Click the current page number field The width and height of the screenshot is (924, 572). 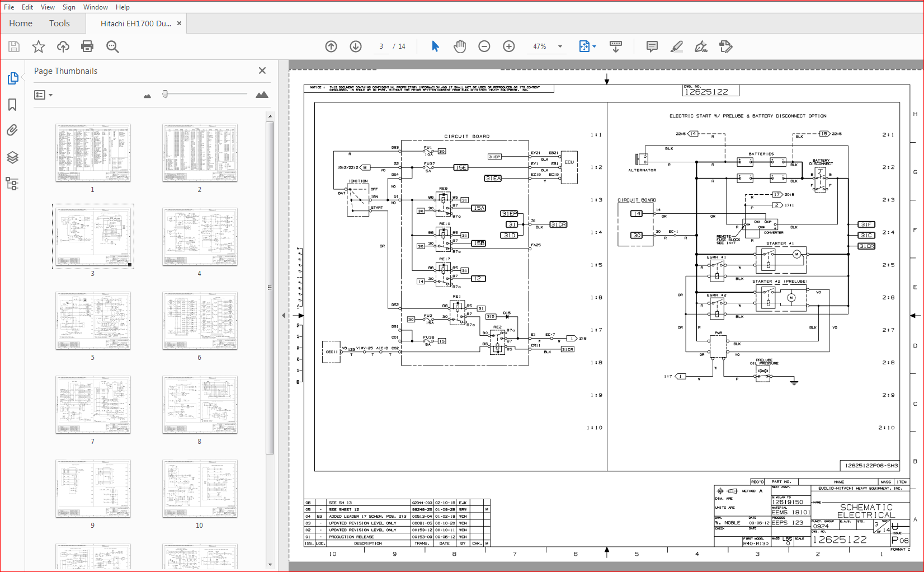tap(381, 46)
